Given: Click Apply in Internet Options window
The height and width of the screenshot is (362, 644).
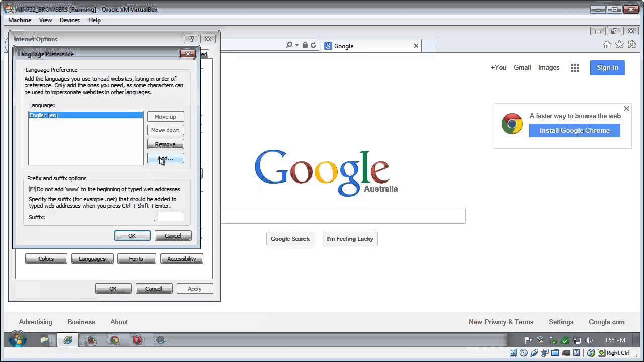Looking at the screenshot, I should [x=195, y=289].
